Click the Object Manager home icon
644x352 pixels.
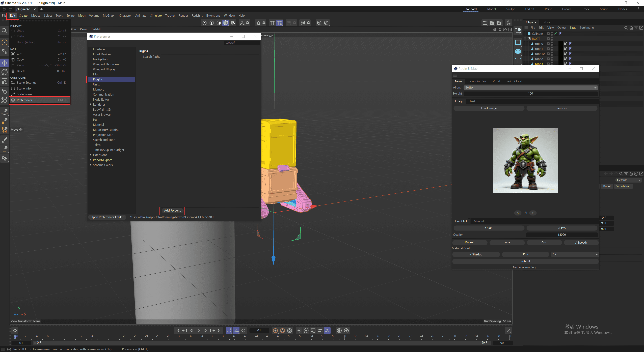(631, 28)
